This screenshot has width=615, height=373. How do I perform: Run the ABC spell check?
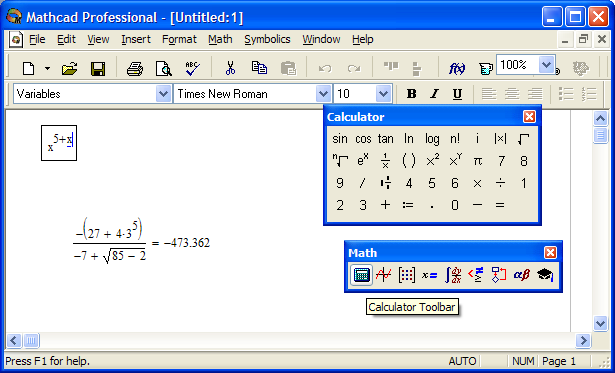click(193, 69)
